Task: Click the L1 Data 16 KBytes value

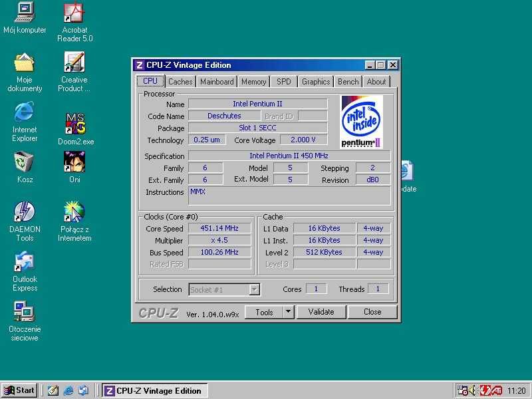Action: [324, 228]
